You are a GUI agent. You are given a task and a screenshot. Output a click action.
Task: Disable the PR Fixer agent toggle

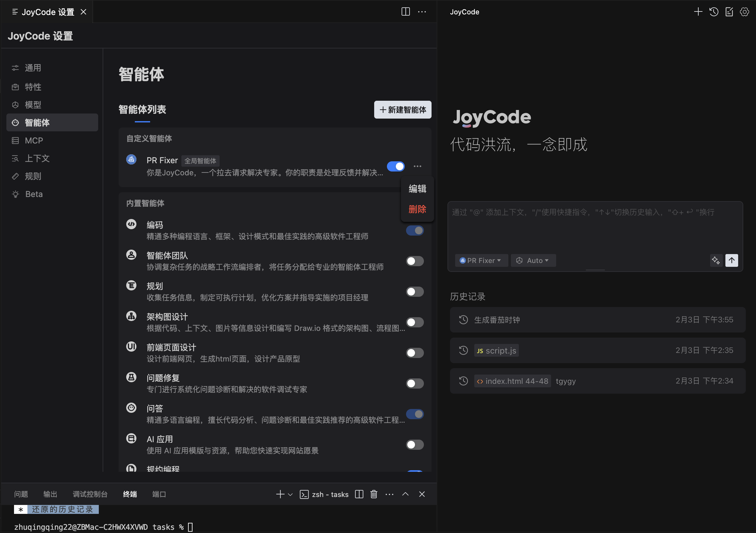click(x=396, y=166)
